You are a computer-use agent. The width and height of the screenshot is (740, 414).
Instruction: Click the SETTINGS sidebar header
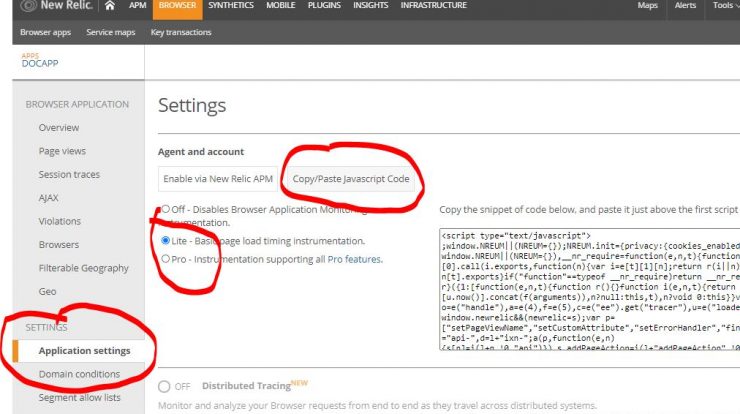(46, 327)
